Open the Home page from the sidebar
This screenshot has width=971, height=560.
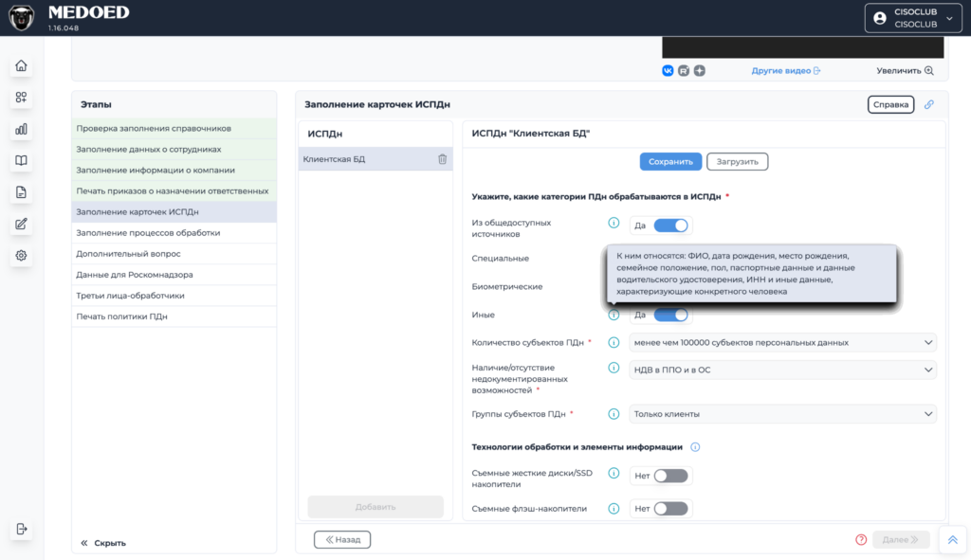click(x=21, y=65)
